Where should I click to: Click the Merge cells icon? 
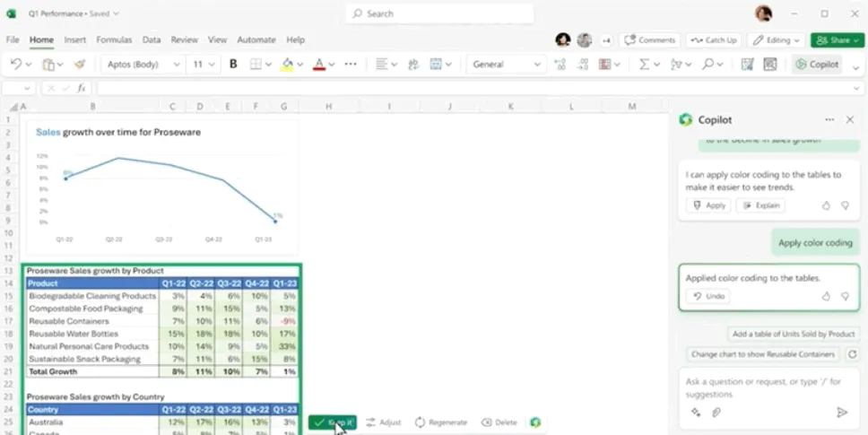click(436, 65)
